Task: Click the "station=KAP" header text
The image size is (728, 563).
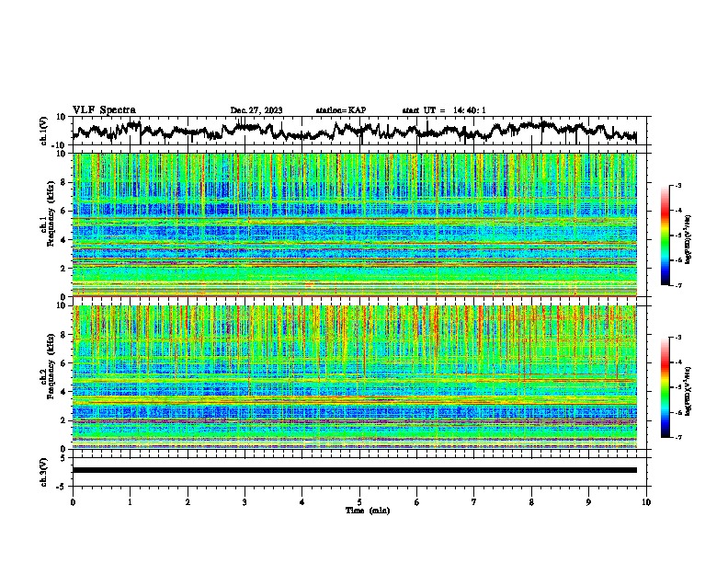Action: [341, 110]
